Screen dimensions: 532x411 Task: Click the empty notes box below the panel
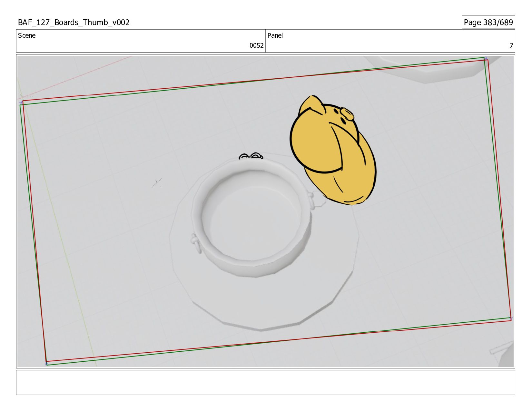click(265, 383)
